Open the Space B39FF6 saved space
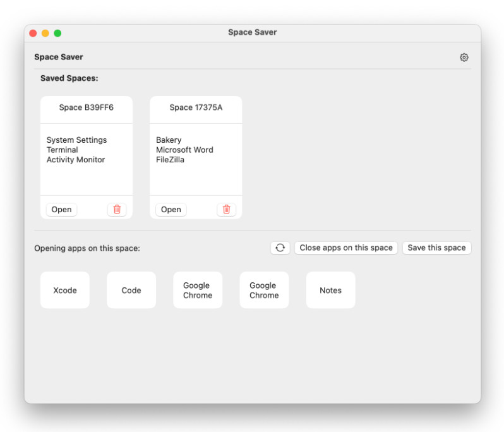 click(x=61, y=210)
